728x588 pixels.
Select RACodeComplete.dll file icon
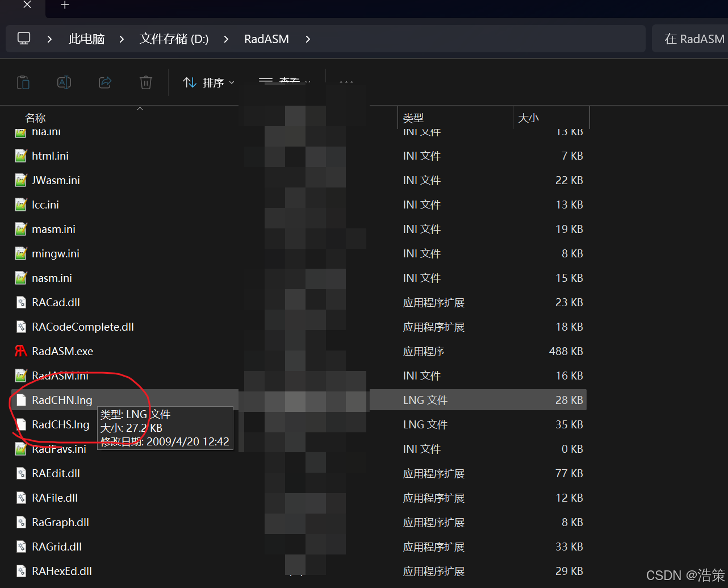click(21, 327)
